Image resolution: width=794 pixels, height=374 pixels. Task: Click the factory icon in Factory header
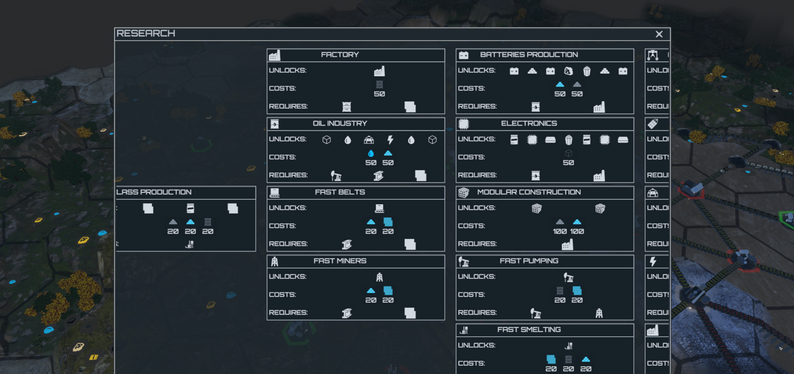coord(274,55)
